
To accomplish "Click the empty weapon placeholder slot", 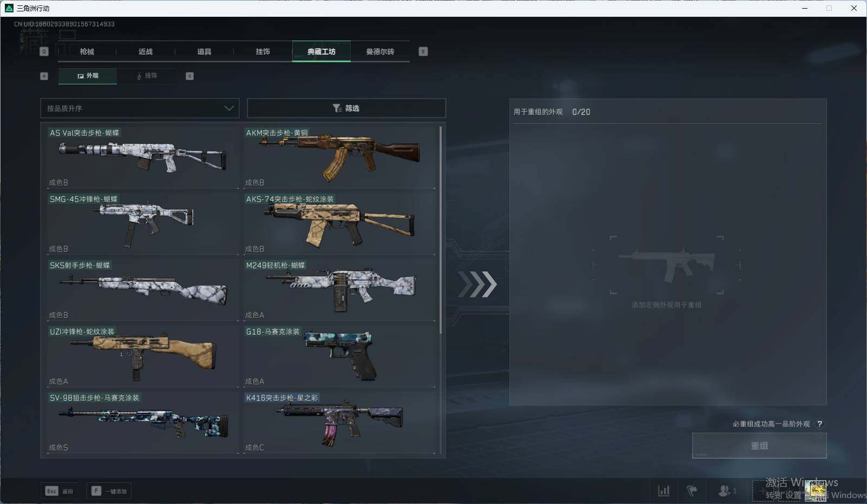I will point(667,265).
